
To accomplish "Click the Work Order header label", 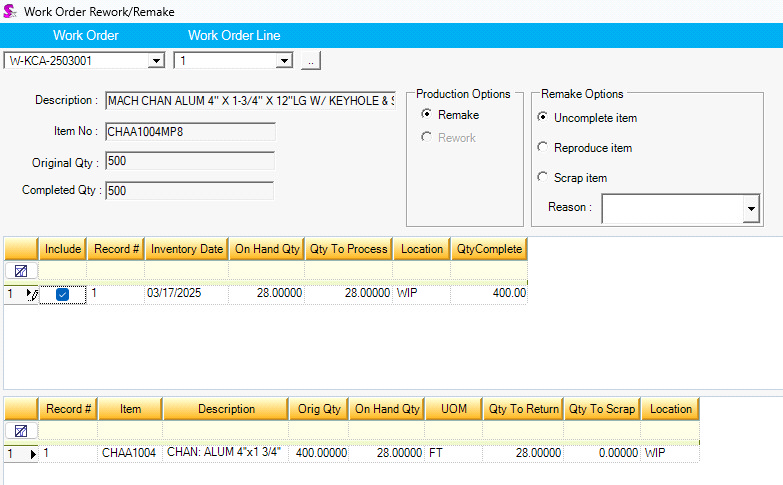I will [86, 36].
